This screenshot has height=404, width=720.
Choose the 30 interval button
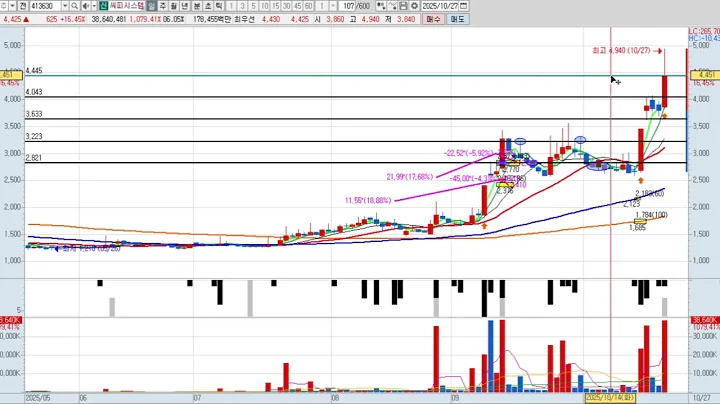pyautogui.click(x=287, y=6)
